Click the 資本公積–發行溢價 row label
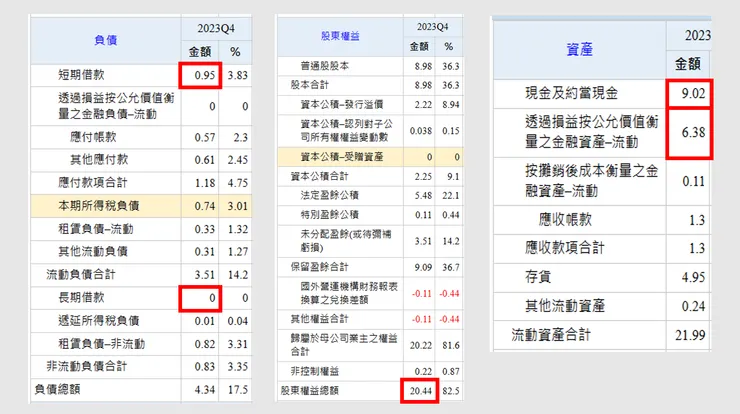The height and width of the screenshot is (414, 740). [342, 104]
